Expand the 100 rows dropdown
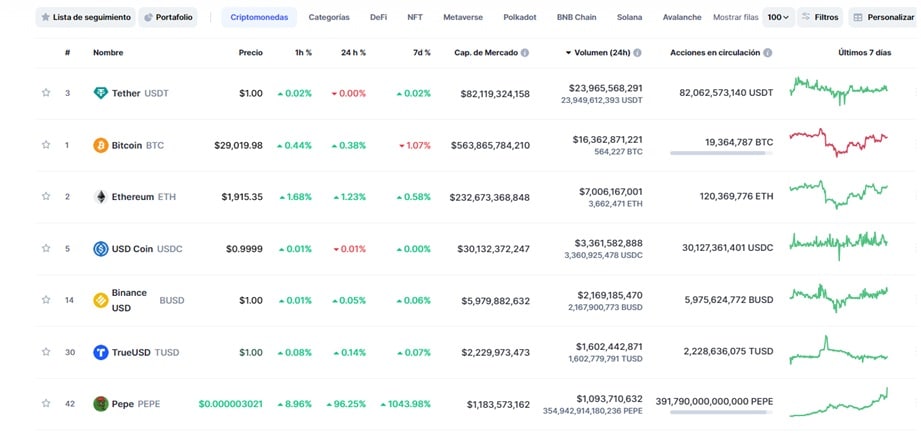Viewport: 921px width, 438px height. [778, 18]
